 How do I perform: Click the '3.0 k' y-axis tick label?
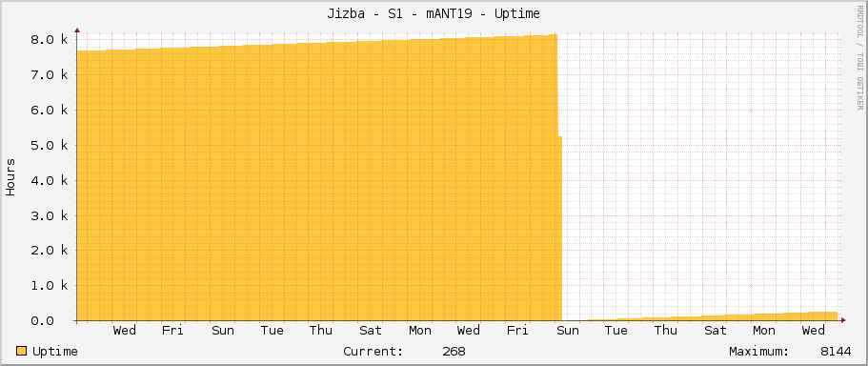(x=50, y=215)
